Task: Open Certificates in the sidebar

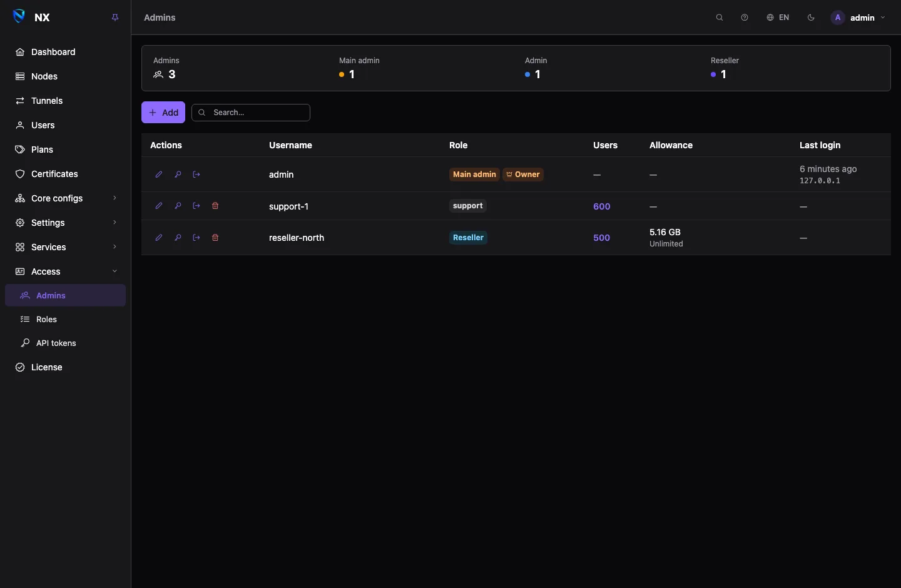Action: click(65, 174)
